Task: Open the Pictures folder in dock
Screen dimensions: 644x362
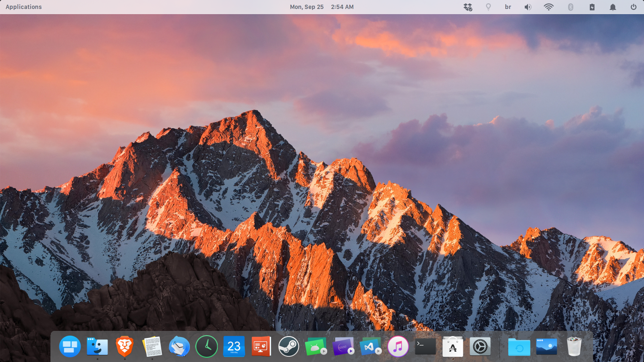Action: 546,346
